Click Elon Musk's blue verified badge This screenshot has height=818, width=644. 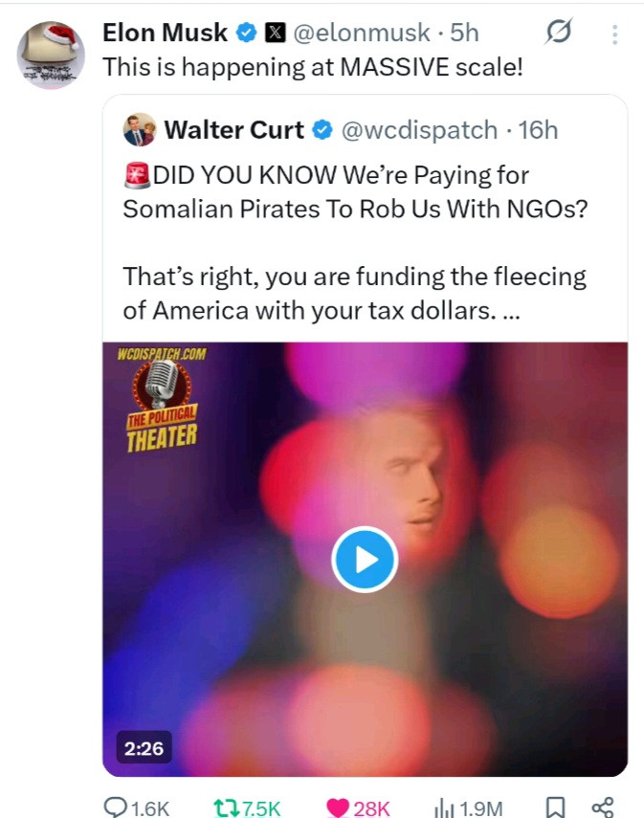(x=247, y=33)
